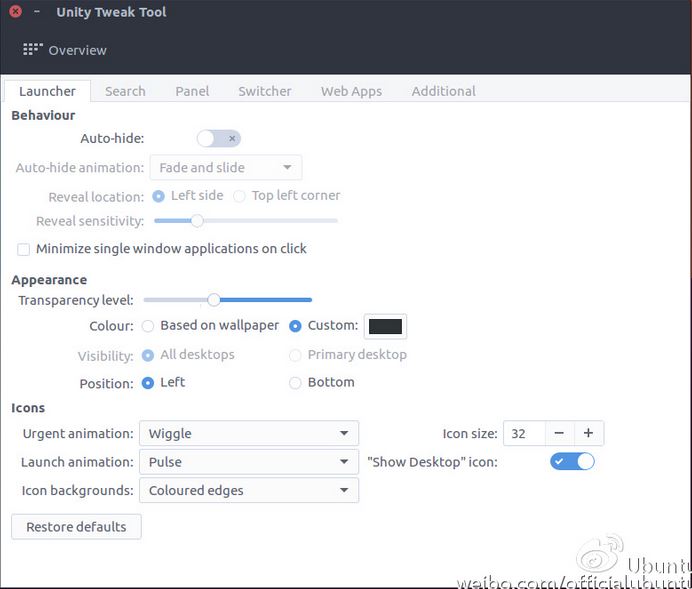This screenshot has width=692, height=589.
Task: Decrease icon size with minus button
Action: click(x=559, y=433)
